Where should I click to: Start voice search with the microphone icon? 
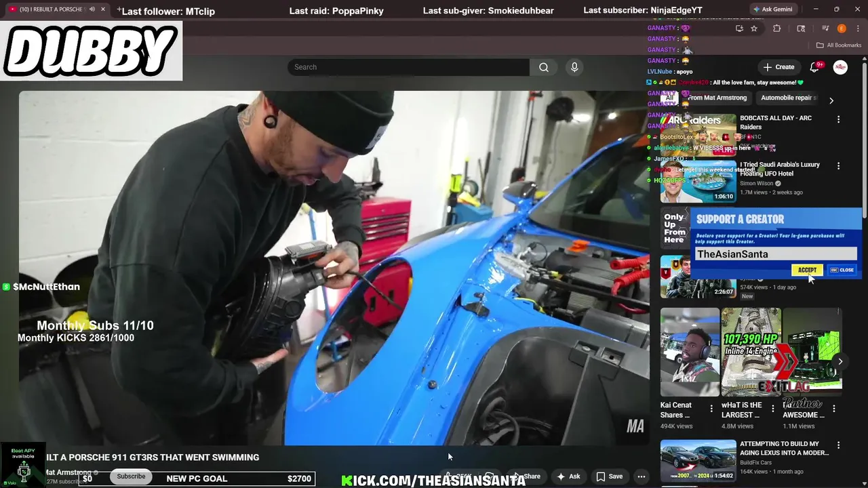pos(574,67)
